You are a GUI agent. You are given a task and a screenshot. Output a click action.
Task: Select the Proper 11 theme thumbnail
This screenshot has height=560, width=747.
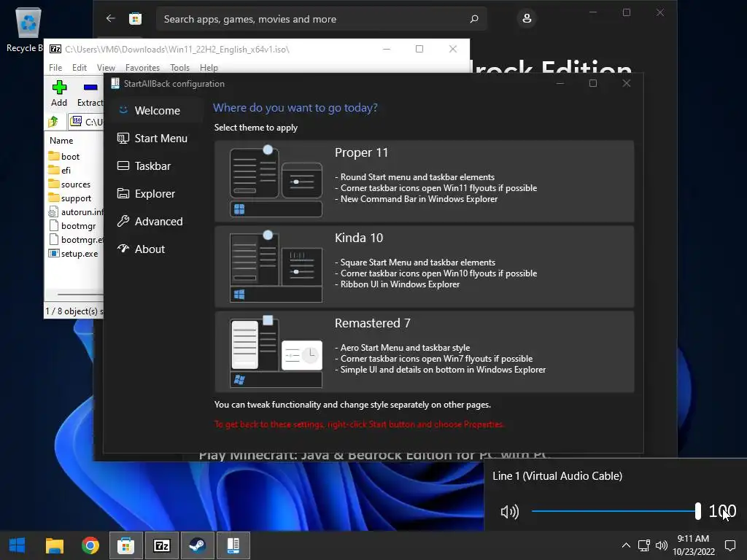(276, 182)
